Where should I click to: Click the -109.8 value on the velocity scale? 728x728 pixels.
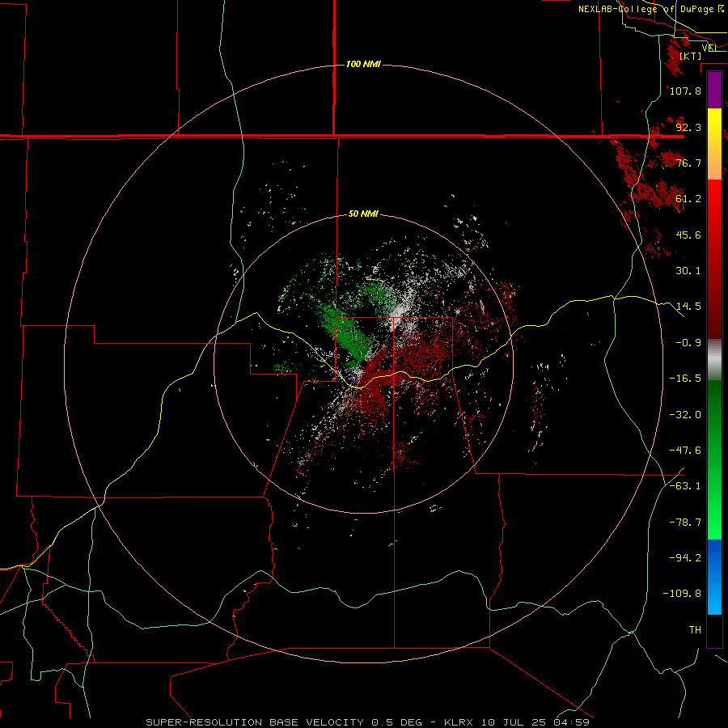[x=682, y=594]
